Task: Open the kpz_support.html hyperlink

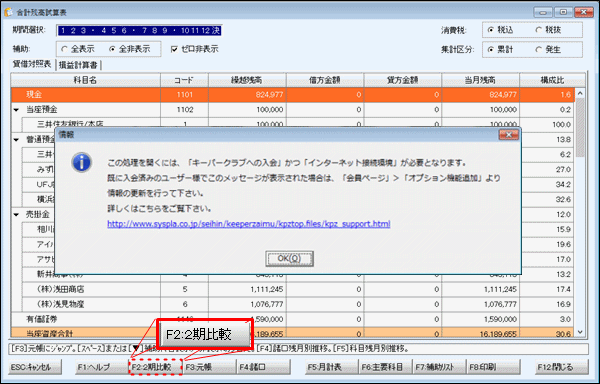Action: (x=249, y=224)
